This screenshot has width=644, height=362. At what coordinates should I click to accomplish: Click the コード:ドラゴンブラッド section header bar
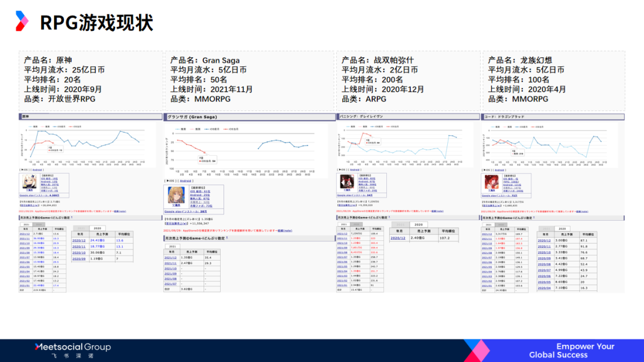click(553, 117)
